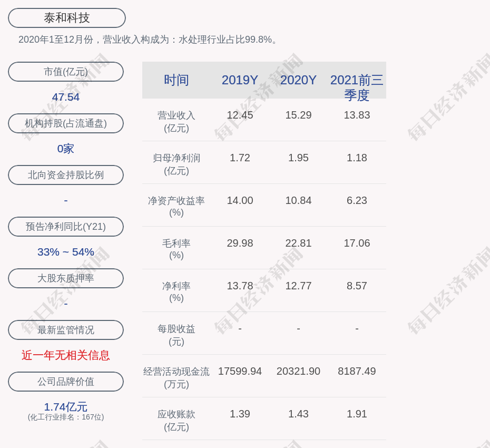Click the 33% ~ 54% forecast value
490x448 pixels.
point(66,252)
